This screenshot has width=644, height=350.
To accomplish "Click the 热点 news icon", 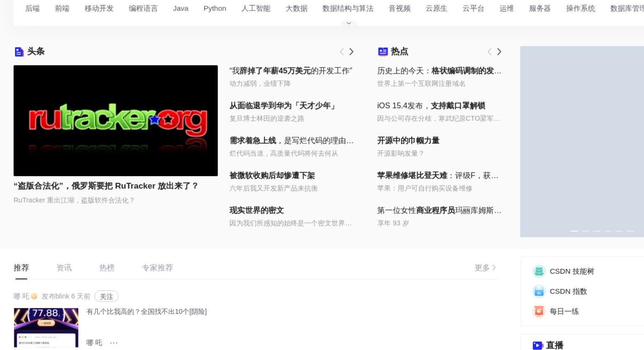I will pos(383,52).
